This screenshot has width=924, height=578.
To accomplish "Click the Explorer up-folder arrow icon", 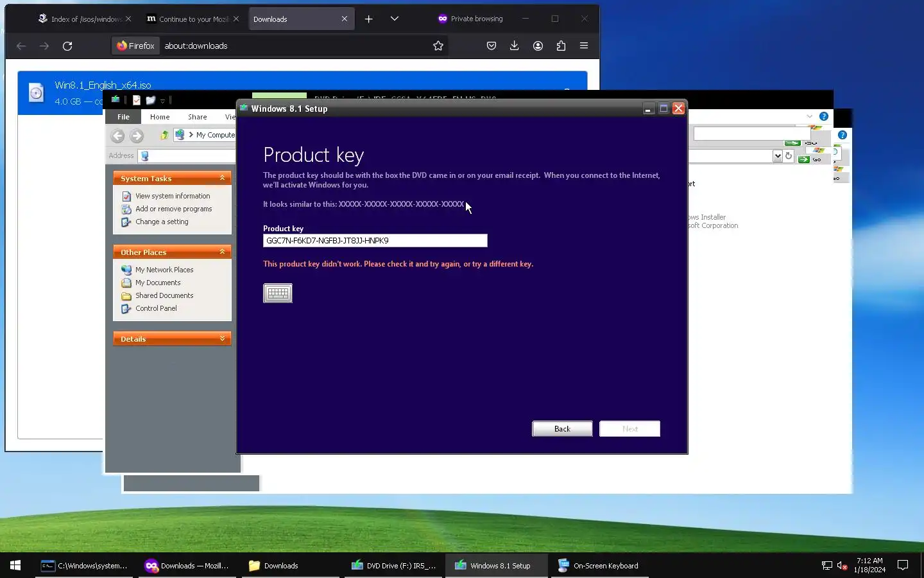I will pos(164,135).
